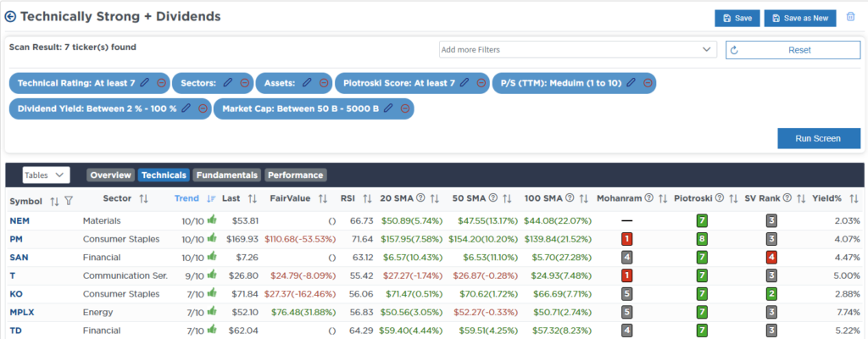Screen dimensions: 868x339
Task: Sort by the SV Rank column arrows
Action: 801,198
